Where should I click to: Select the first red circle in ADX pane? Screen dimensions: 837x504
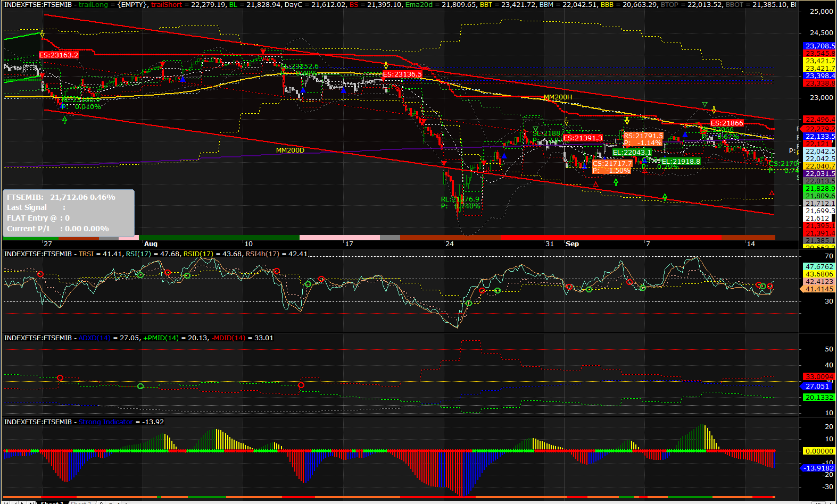60,378
